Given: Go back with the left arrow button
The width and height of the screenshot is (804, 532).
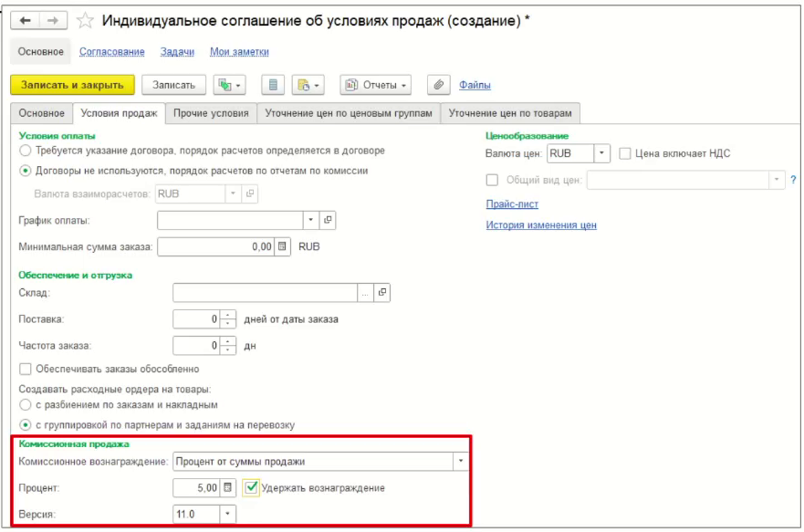Looking at the screenshot, I should click(25, 20).
